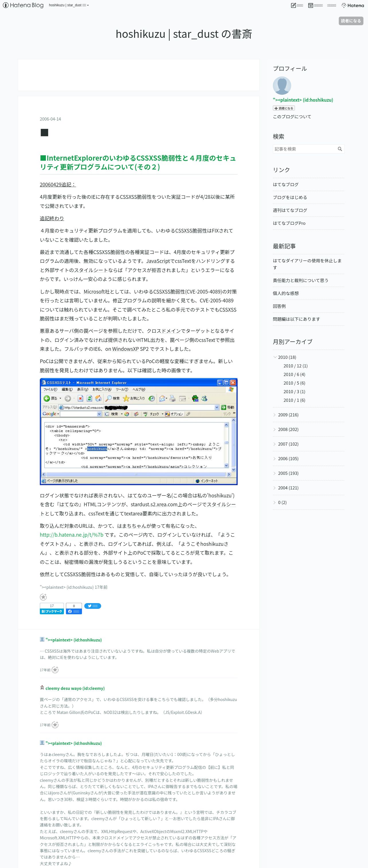Open the 2010 / 6 (4) archive
This screenshot has height=868, width=368.
tap(294, 374)
